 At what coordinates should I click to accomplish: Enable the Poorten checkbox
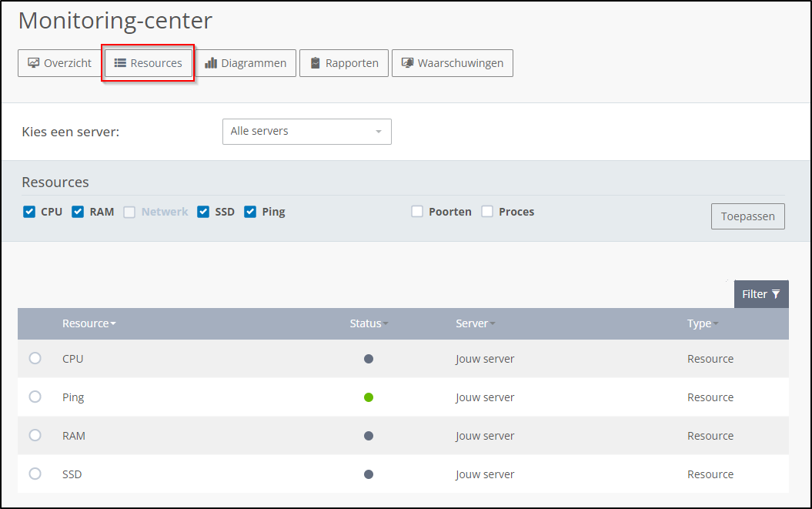click(x=417, y=212)
